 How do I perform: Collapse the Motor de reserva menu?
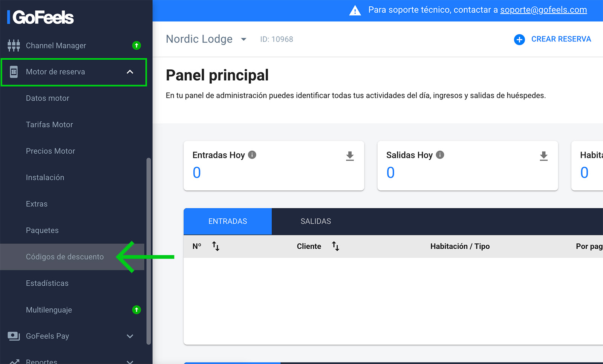130,72
